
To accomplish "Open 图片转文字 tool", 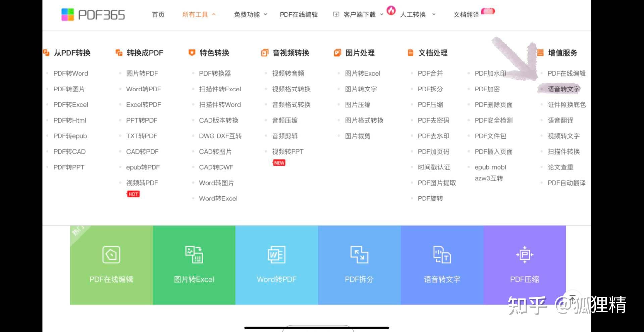I will (361, 89).
